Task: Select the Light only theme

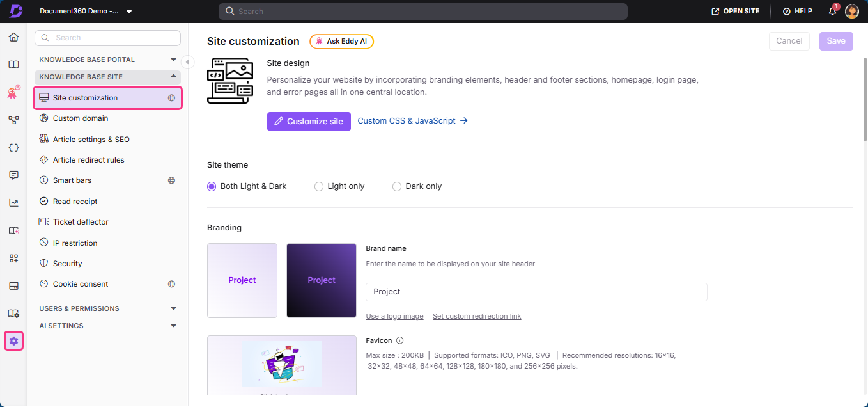Action: tap(339, 186)
